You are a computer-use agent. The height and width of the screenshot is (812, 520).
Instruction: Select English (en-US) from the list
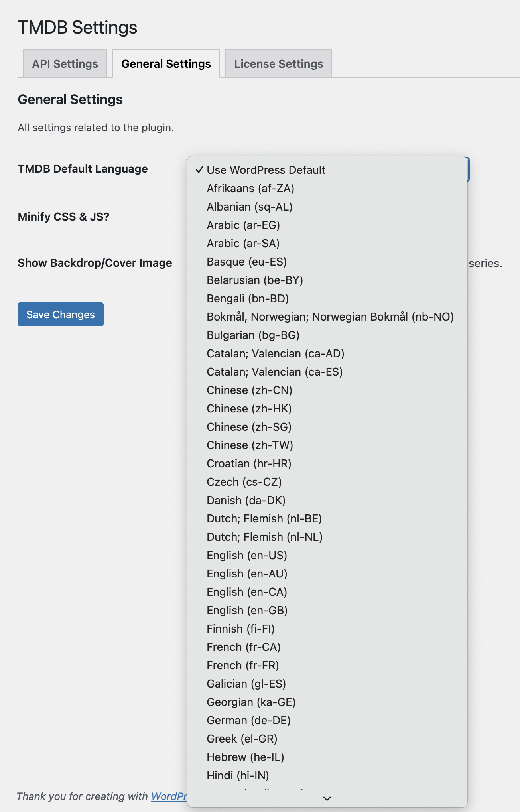pyautogui.click(x=327, y=555)
